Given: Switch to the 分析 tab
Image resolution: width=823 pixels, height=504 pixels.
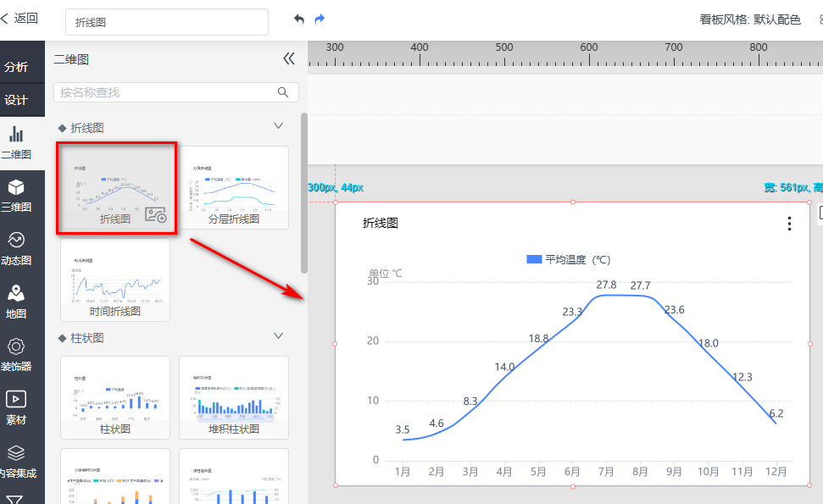Looking at the screenshot, I should (x=16, y=67).
